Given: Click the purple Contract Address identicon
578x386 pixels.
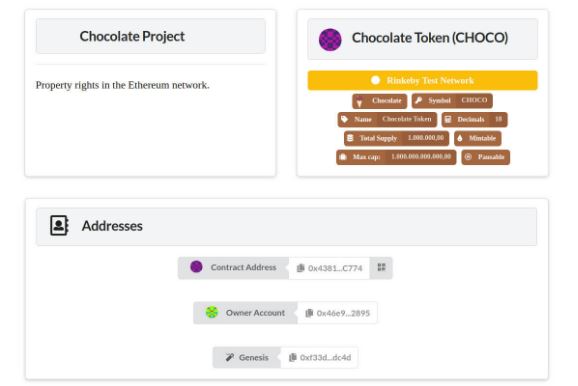Looking at the screenshot, I should [x=196, y=267].
